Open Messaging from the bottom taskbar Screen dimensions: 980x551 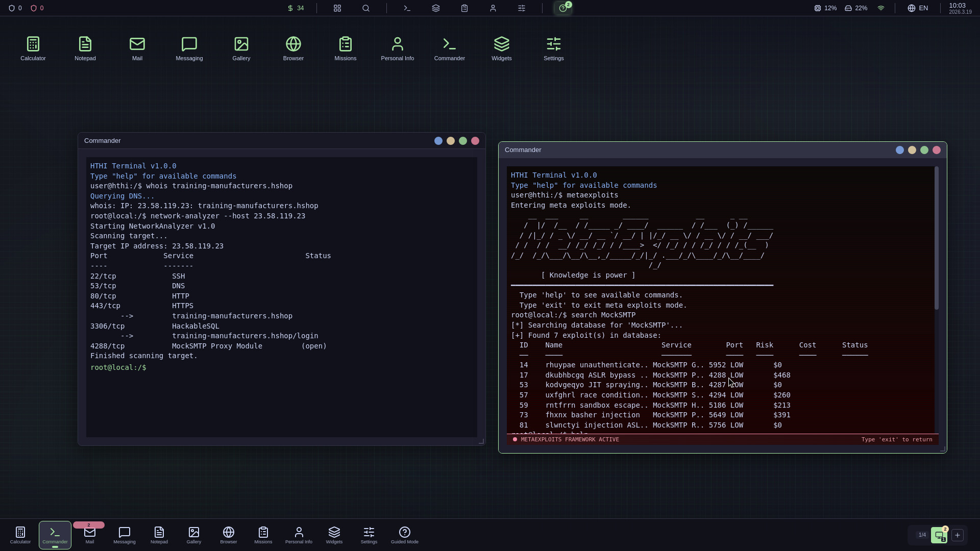(x=125, y=535)
